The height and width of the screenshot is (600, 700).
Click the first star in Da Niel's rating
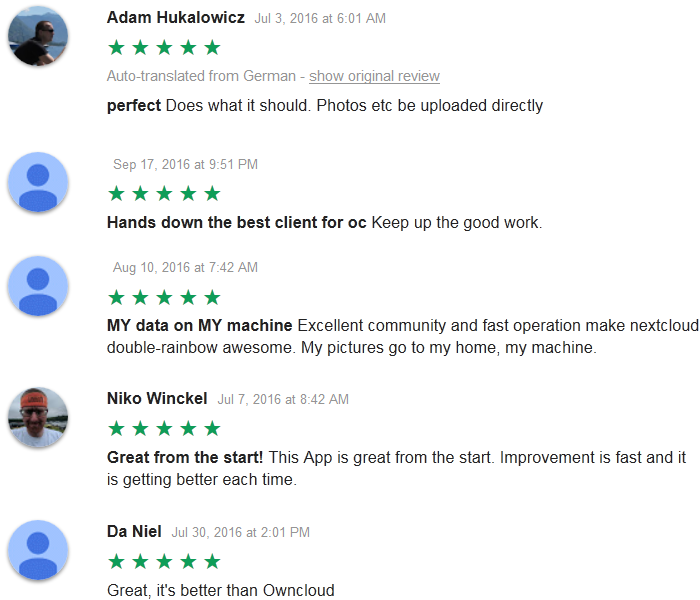click(117, 561)
